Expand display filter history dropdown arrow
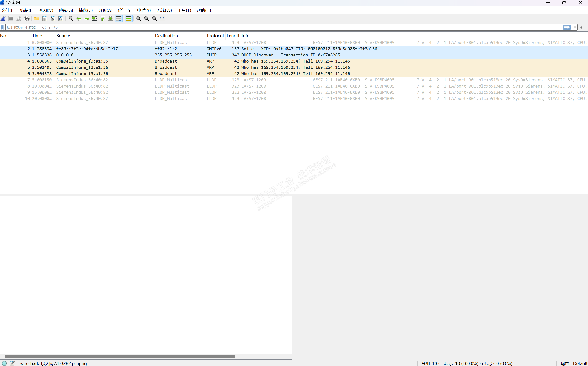This screenshot has height=366, width=588. click(x=575, y=27)
